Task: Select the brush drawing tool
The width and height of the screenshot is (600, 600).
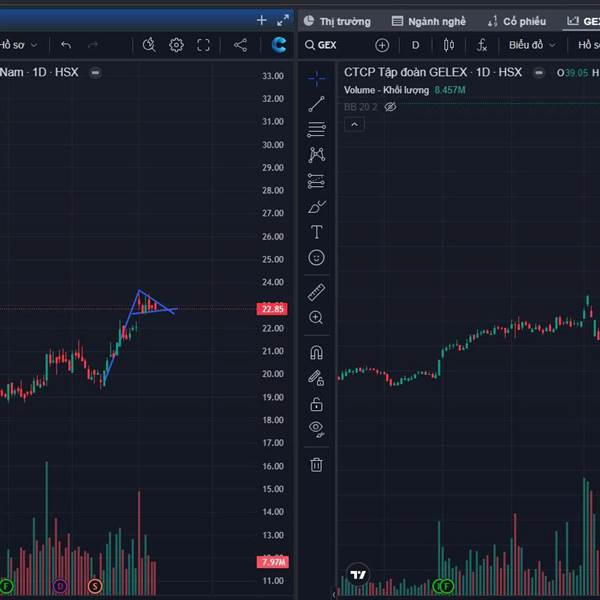Action: coord(316,207)
